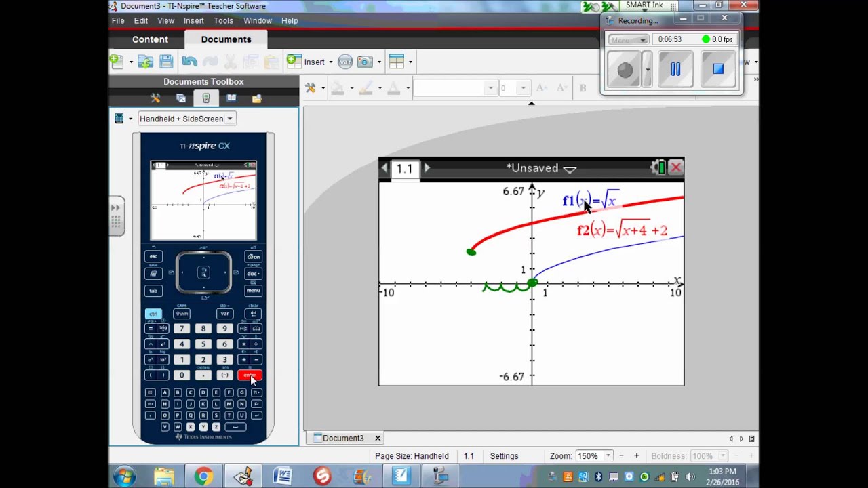Click the emulator doc key
The width and height of the screenshot is (868, 488).
click(x=253, y=274)
